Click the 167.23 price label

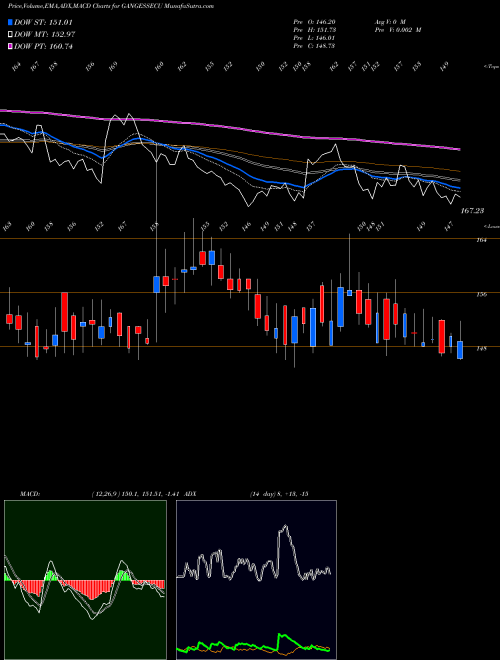[472, 211]
